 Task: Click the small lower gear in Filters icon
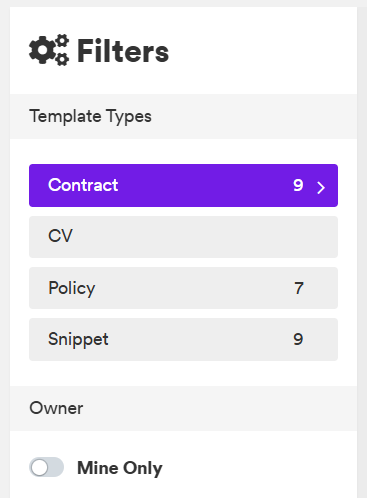(62, 59)
